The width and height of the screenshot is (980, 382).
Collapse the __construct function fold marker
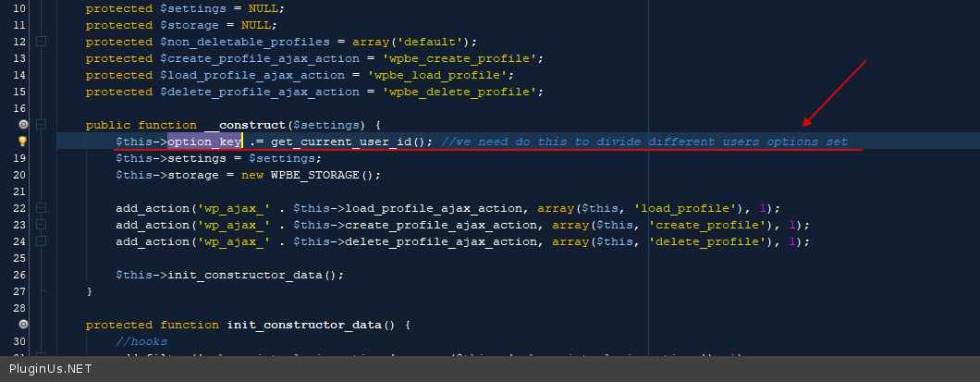[41, 125]
